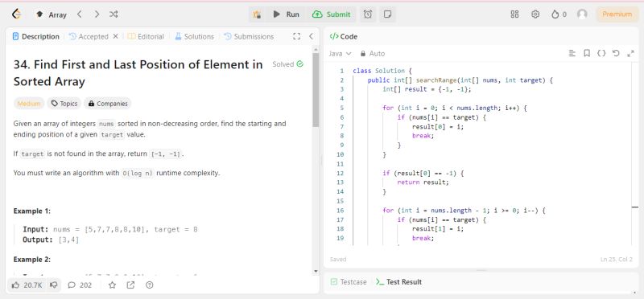Viewport: 644px width, 299px height.
Task: Run the code
Action: point(287,14)
